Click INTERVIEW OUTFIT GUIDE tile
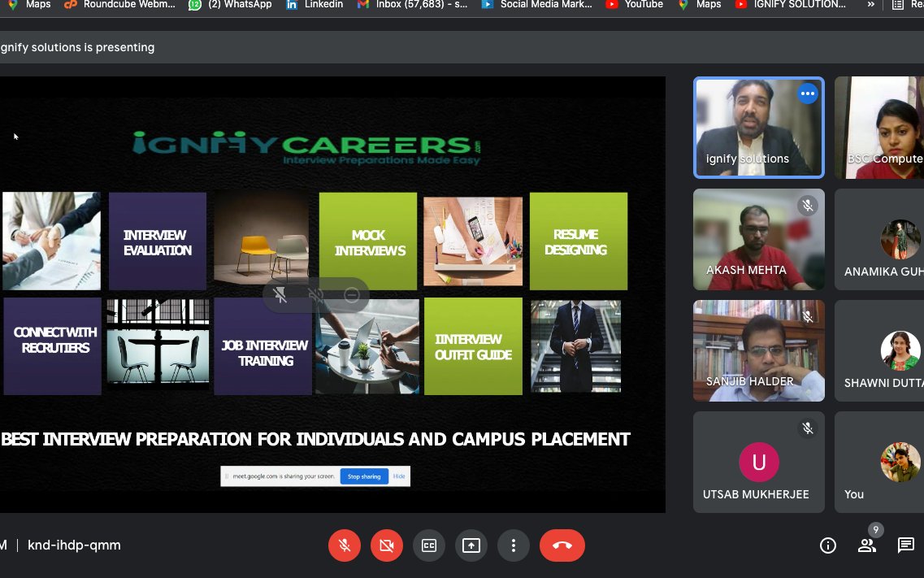This screenshot has width=924, height=578. click(473, 346)
